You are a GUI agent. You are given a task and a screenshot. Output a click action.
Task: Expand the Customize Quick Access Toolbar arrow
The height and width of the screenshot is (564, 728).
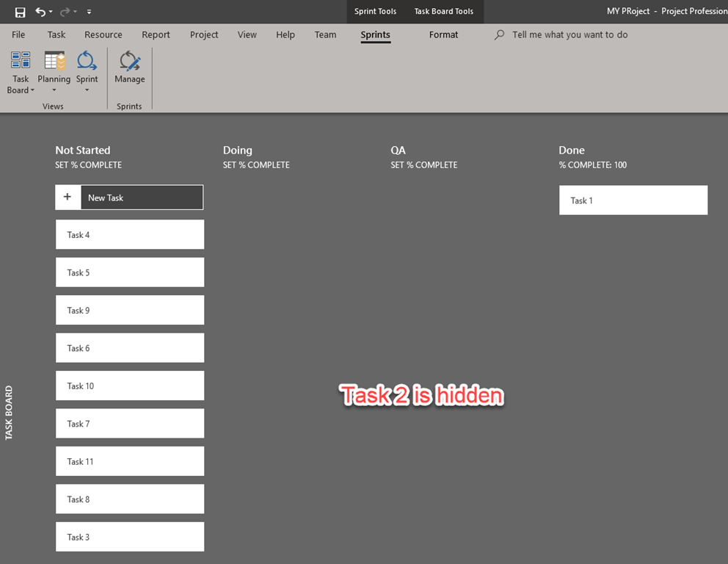89,12
